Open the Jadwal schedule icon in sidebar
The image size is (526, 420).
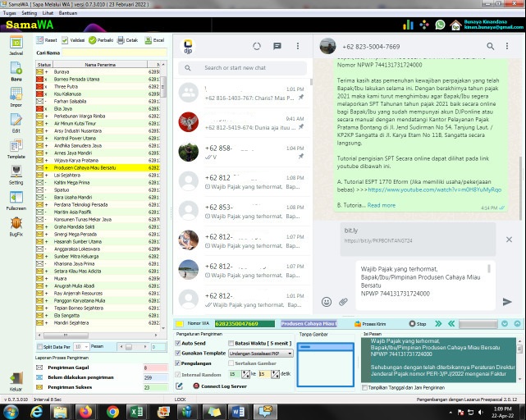pyautogui.click(x=16, y=43)
